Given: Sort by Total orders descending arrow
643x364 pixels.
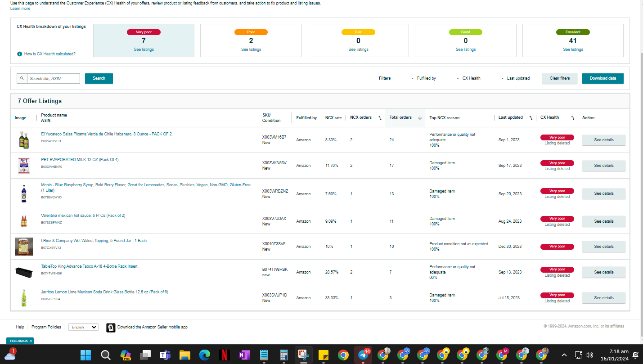Looking at the screenshot, I should point(420,118).
